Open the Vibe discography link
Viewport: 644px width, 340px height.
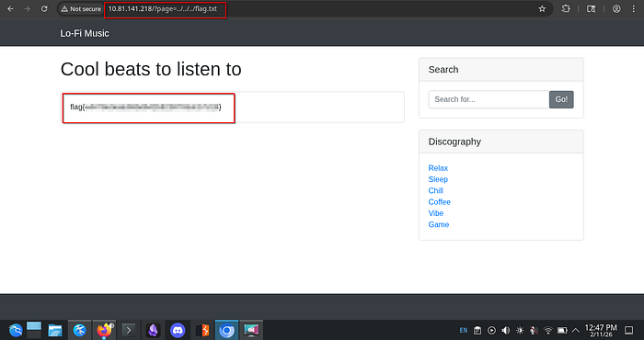pyautogui.click(x=436, y=213)
